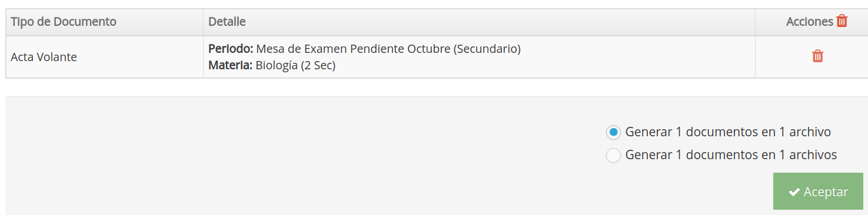Click the label text ending in '1 archivo'
Viewport: 868px width, 215px height.
(728, 132)
